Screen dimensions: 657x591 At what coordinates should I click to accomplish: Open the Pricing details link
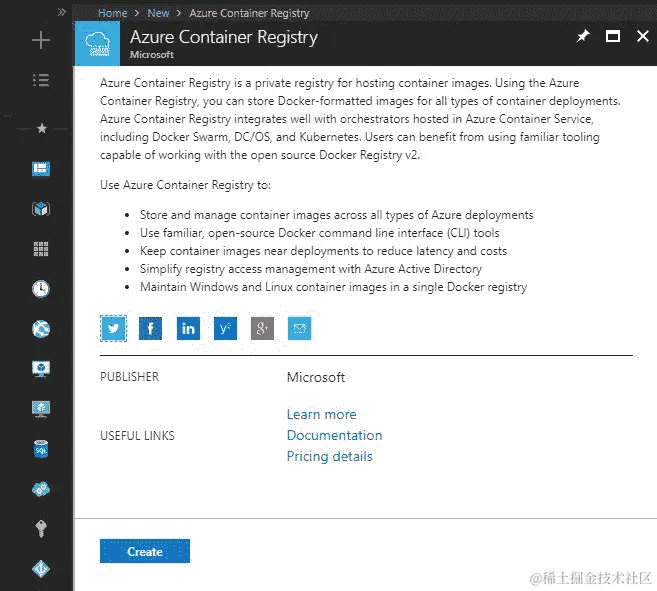coord(329,456)
